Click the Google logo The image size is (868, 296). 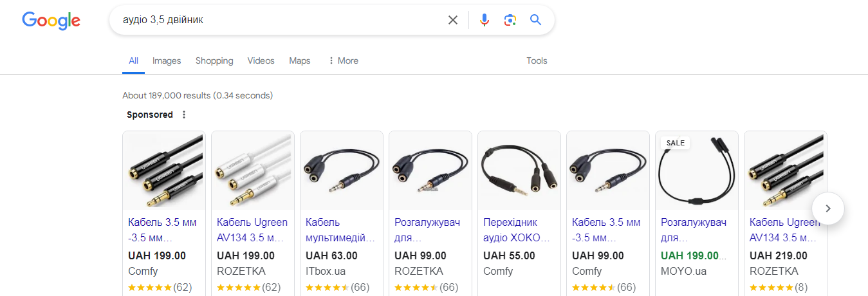pos(51,20)
